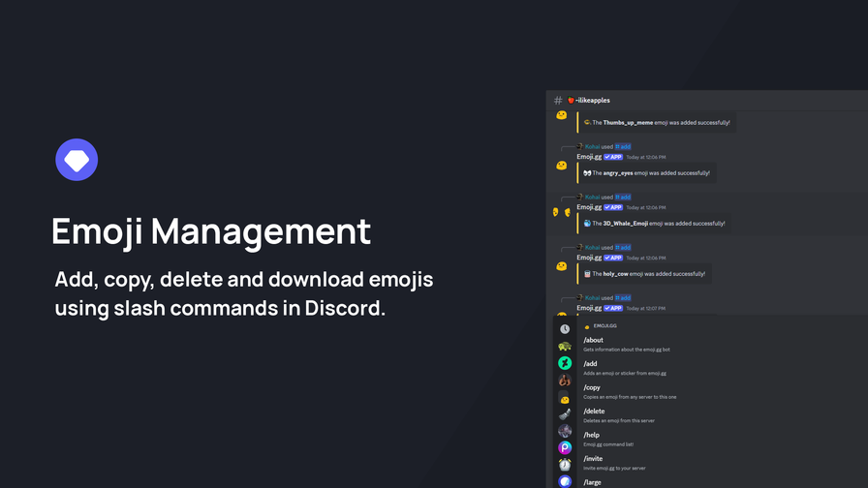Click bot avatar beside angry_eyes message
Viewport: 868px width, 488px height.
561,166
